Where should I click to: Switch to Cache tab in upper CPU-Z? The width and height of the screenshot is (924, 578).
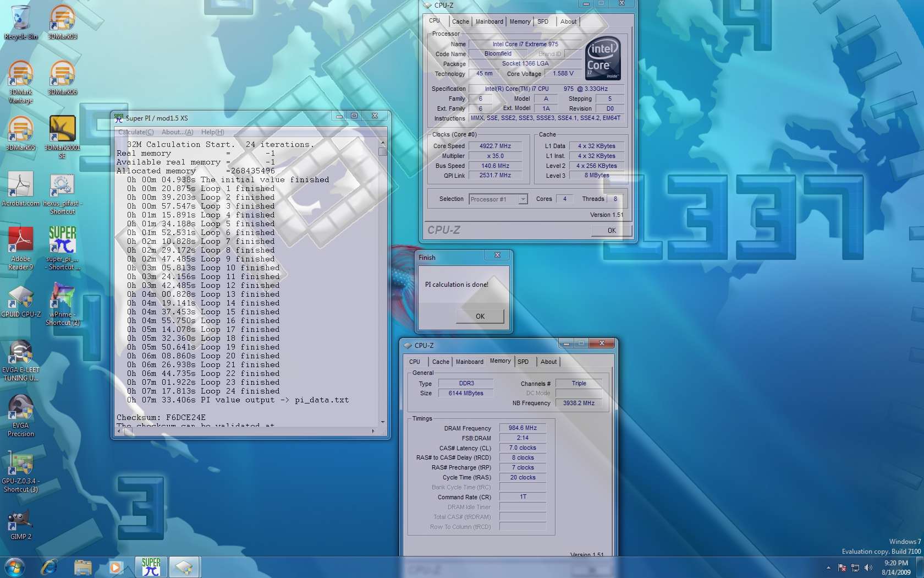tap(460, 21)
